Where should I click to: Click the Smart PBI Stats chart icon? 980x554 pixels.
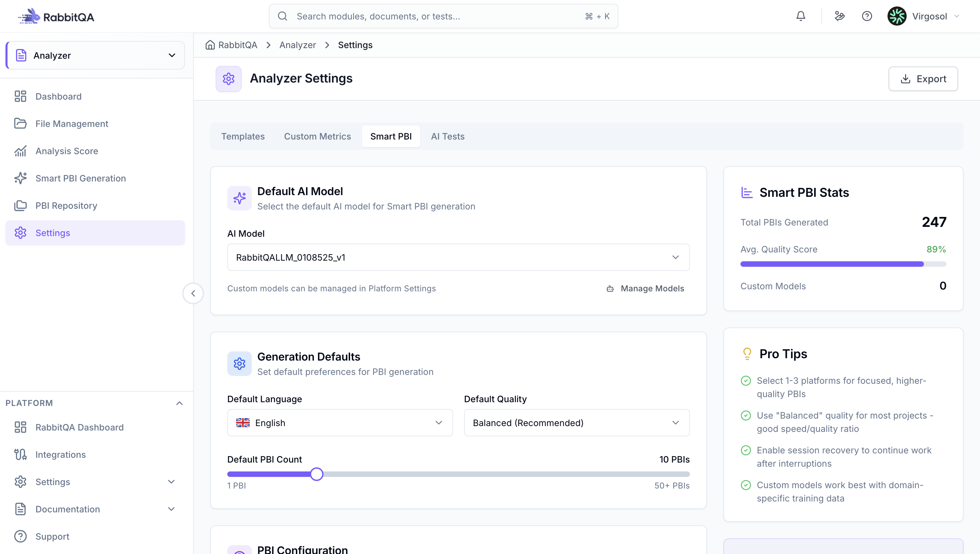(x=747, y=192)
